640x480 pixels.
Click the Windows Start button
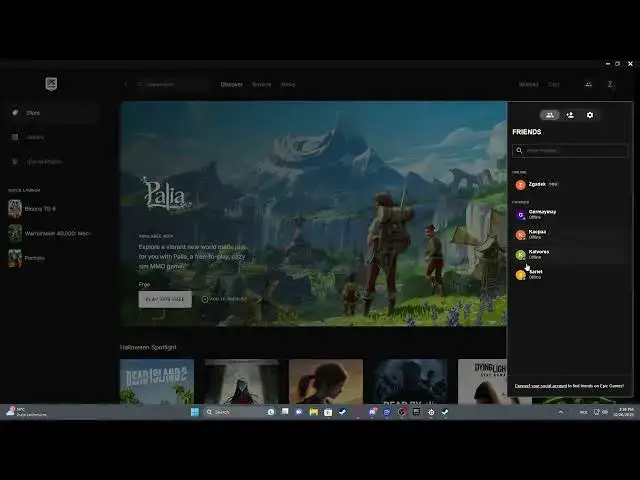tap(195, 412)
